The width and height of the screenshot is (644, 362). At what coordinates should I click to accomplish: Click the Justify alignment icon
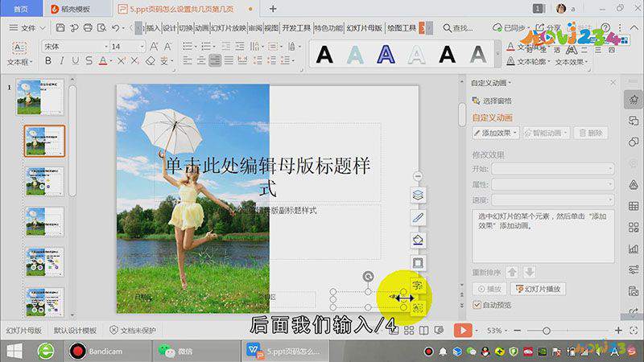click(229, 61)
